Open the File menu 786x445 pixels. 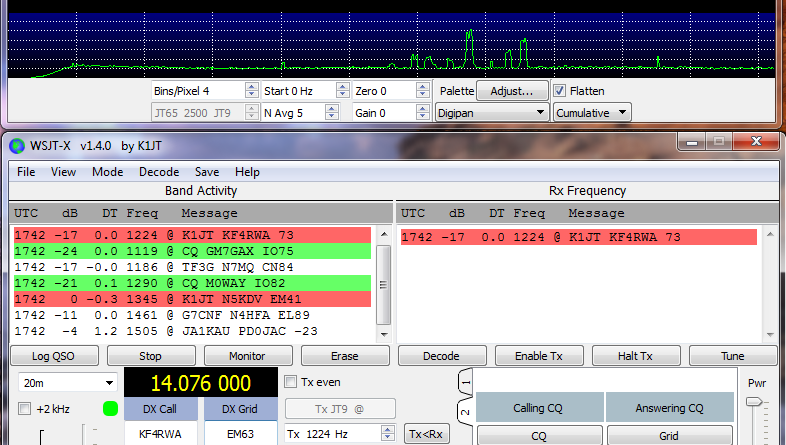pyautogui.click(x=26, y=172)
